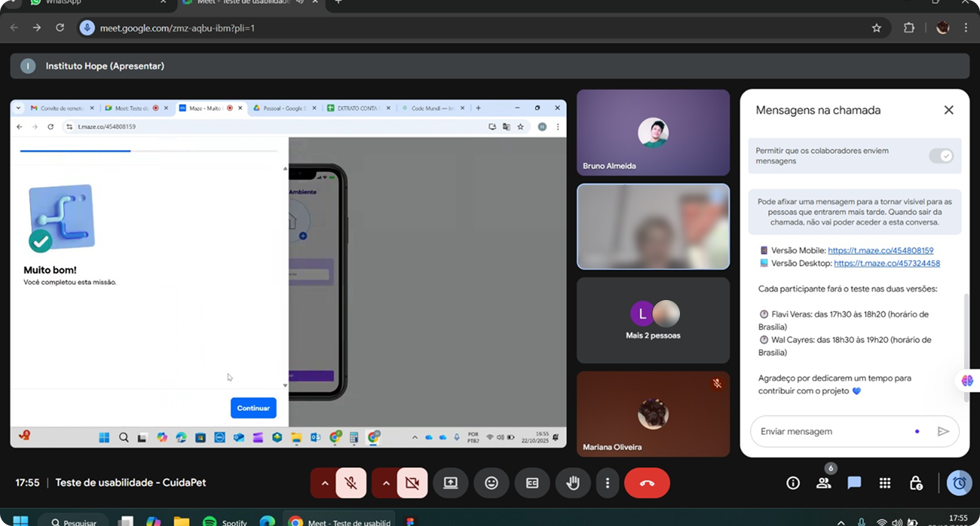The width and height of the screenshot is (980, 526).
Task: Open more options three-dot menu
Action: point(607,483)
